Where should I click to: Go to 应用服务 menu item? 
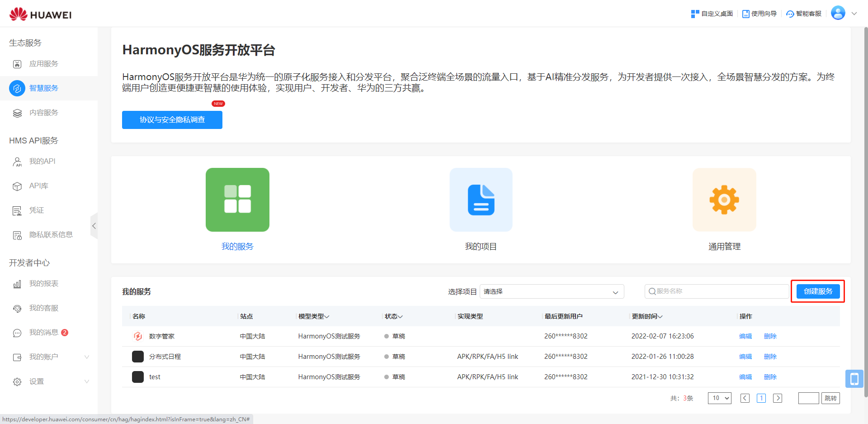pos(43,64)
